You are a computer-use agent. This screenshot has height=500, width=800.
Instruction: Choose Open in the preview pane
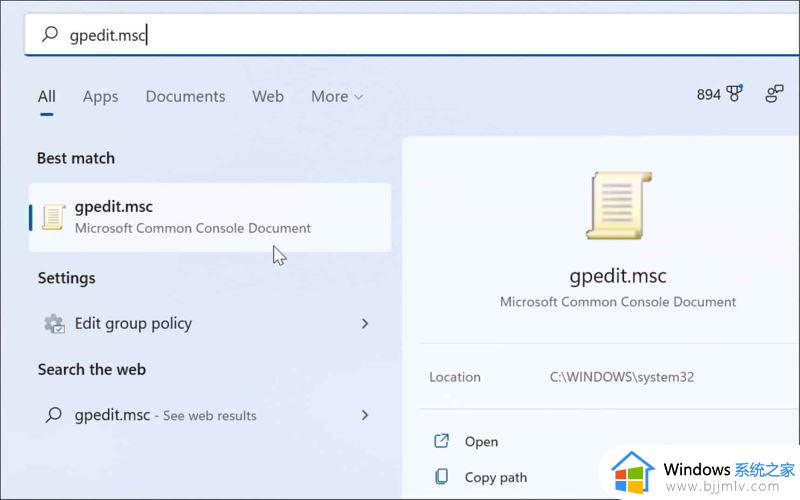pos(481,441)
